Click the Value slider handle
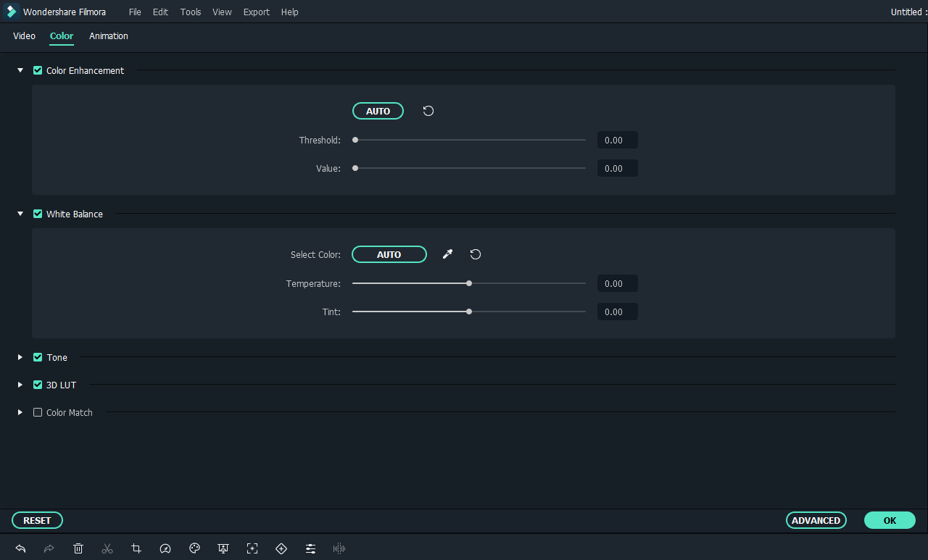Viewport: 928px width, 560px height. (355, 168)
